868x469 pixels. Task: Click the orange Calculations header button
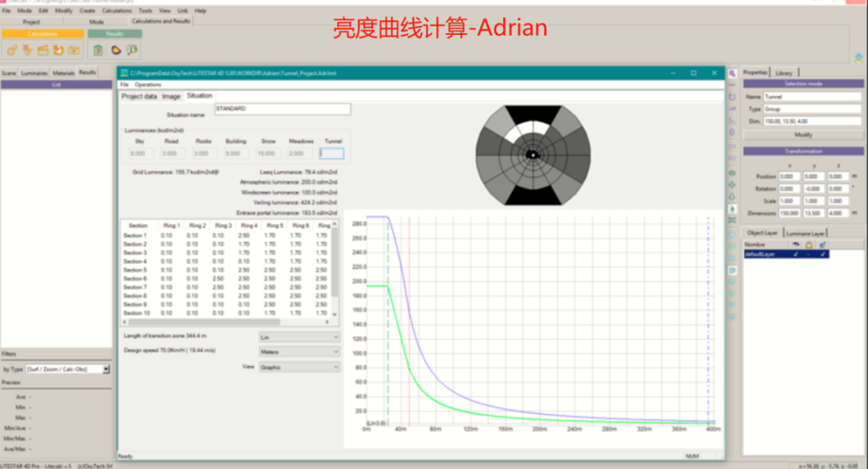43,34
